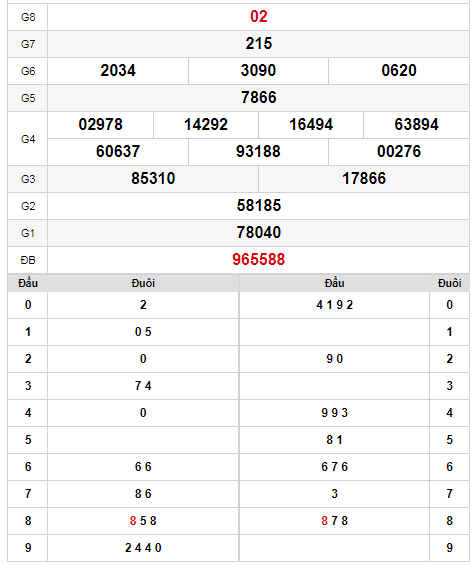This screenshot has width=473, height=566.
Task: Click the G4 number 02978
Action: pos(100,125)
